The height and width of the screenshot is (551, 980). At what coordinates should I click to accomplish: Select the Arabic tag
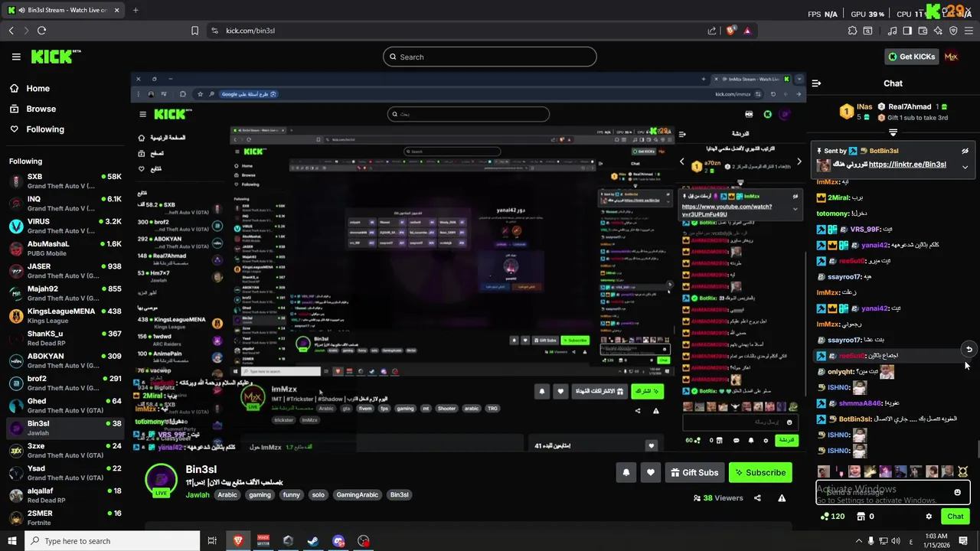[227, 495]
